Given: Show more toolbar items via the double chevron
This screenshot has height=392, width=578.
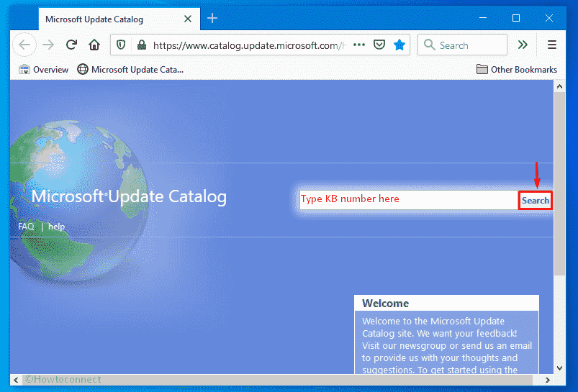Looking at the screenshot, I should (x=523, y=45).
